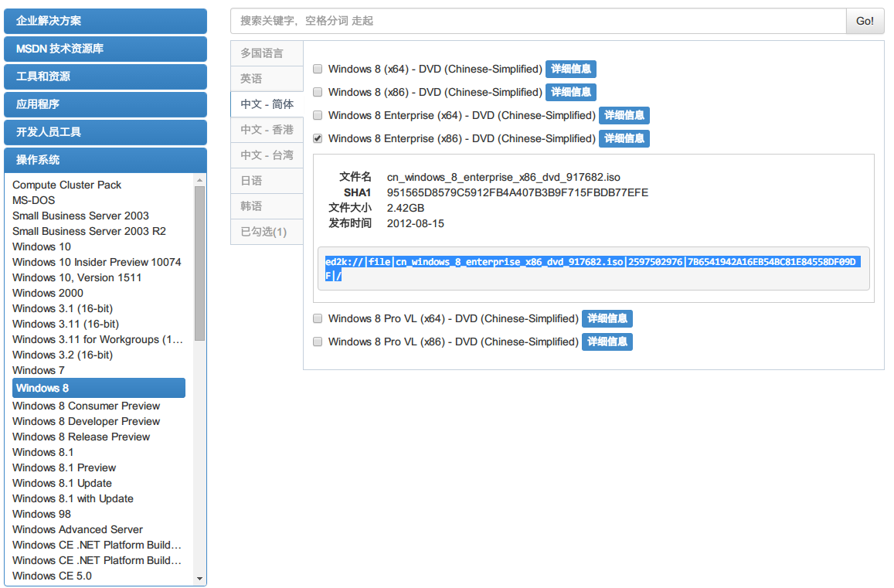Expand 工具和资源 section
The width and height of the screenshot is (894, 588).
coord(106,76)
